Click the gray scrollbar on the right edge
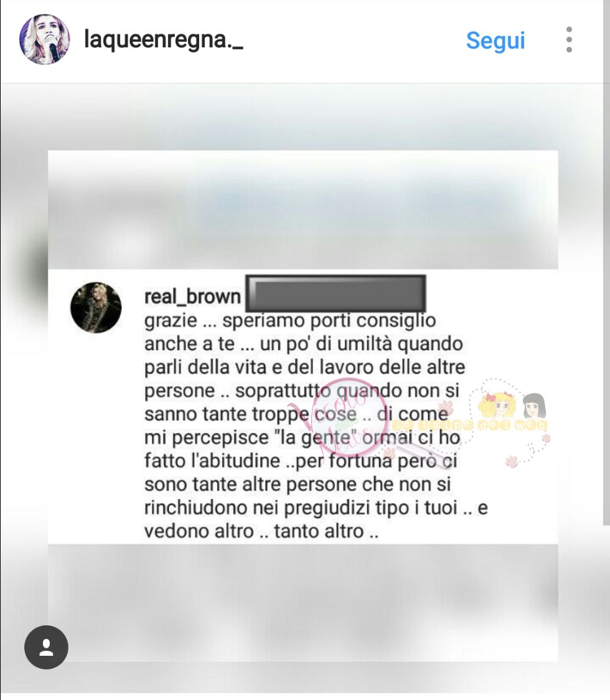 606,263
